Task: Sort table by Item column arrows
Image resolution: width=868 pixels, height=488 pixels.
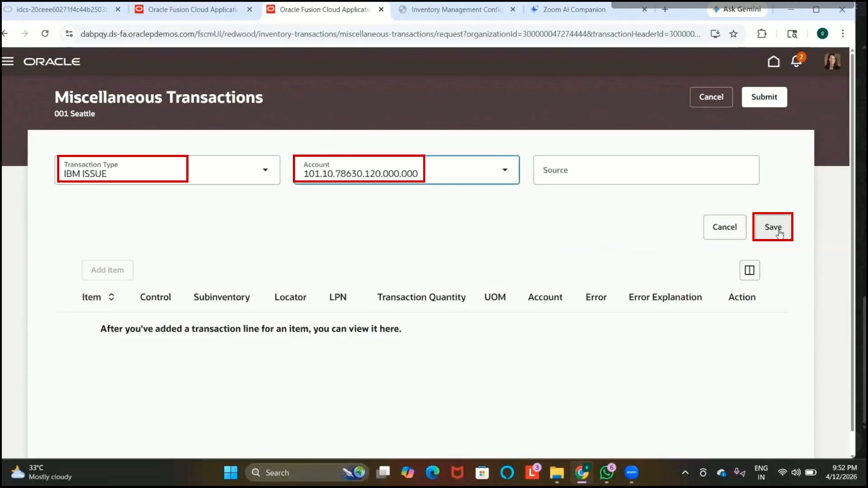Action: coord(111,297)
